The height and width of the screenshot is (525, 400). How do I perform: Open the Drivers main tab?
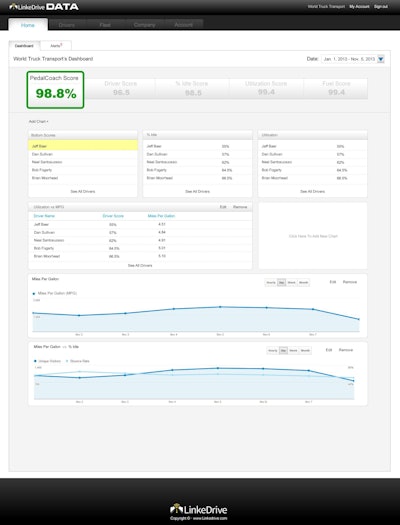[x=67, y=25]
